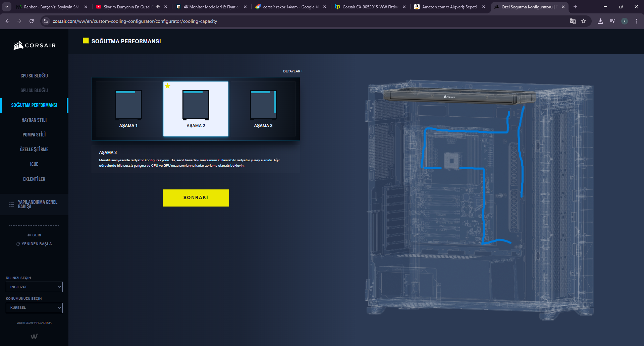Switch to Corsair CX-9052015-WW Fitting tab
This screenshot has height=346, width=644.
point(370,7)
